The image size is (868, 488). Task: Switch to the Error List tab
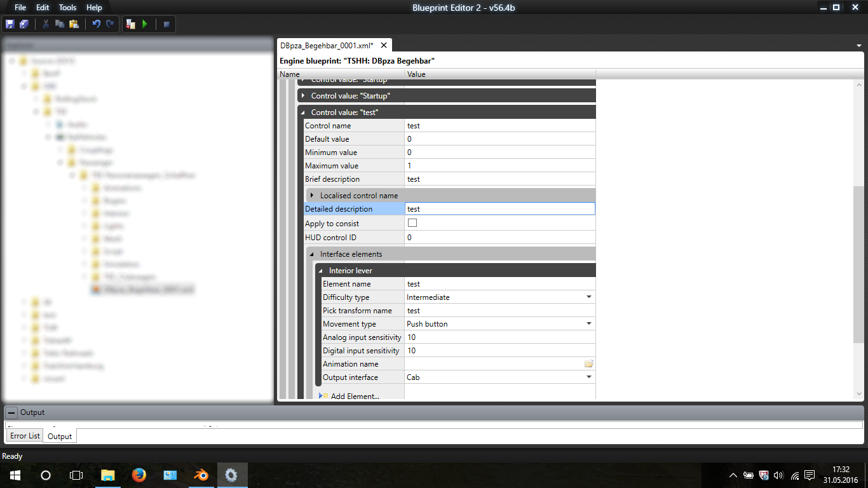(x=25, y=436)
